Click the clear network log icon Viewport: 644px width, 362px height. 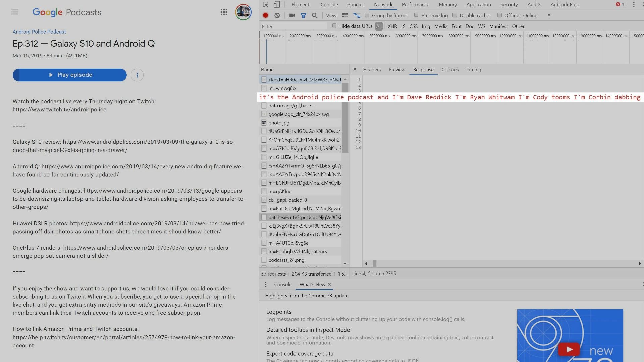tap(277, 15)
